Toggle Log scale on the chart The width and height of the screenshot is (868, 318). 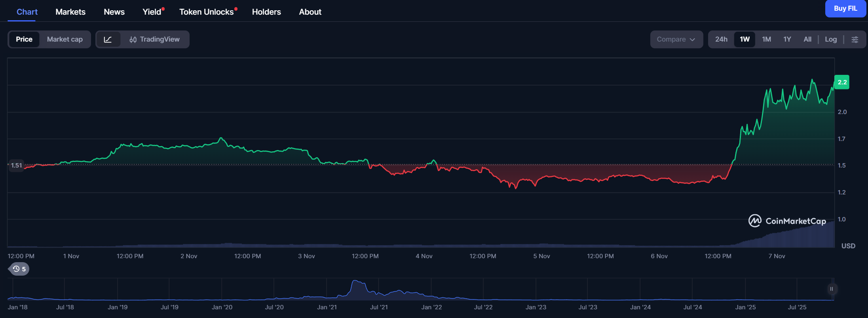coord(830,40)
